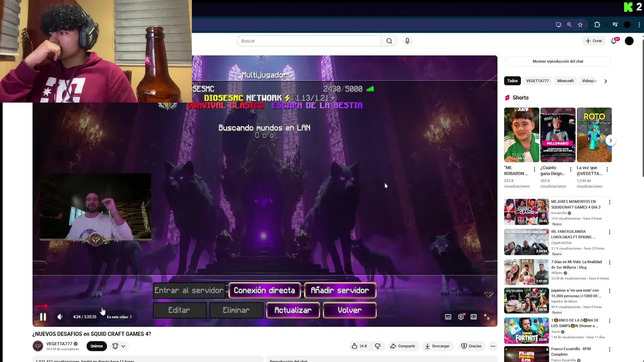The image size is (644, 362).
Task: Click the search magnifier button
Action: (x=389, y=41)
